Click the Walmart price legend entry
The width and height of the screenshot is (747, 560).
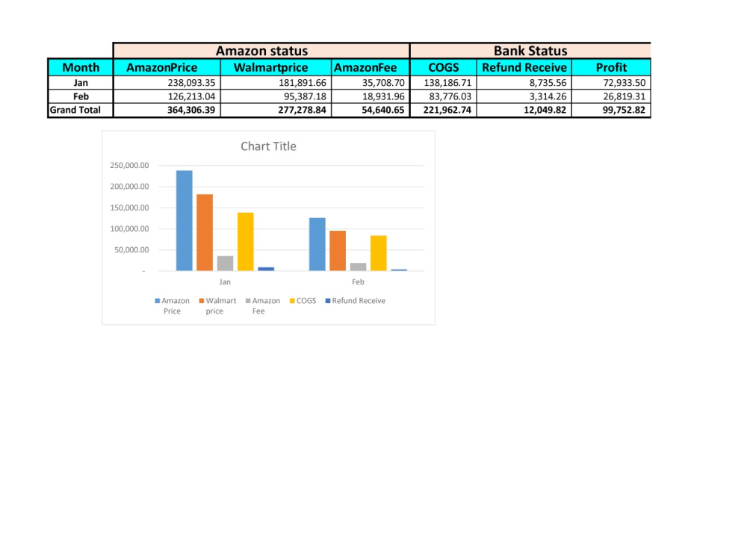217,305
